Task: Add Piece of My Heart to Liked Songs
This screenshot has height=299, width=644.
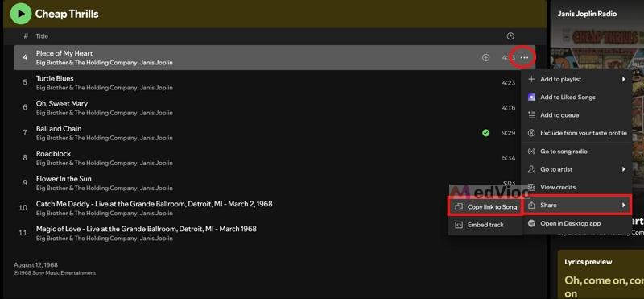Action: [x=485, y=58]
